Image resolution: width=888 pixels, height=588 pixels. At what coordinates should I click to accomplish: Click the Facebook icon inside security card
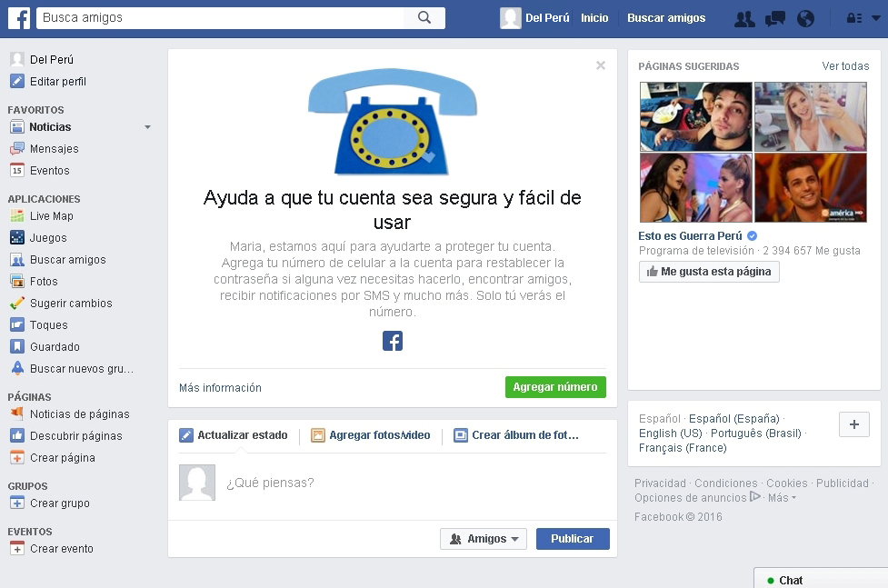click(x=393, y=341)
